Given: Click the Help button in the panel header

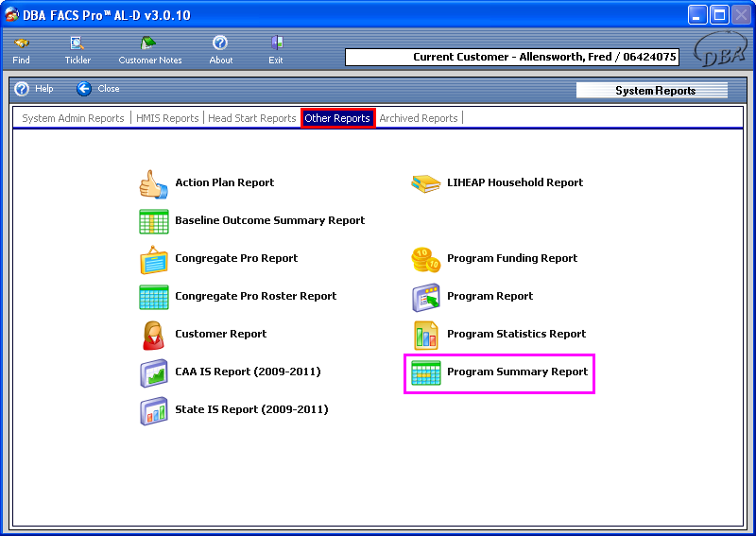Looking at the screenshot, I should click(34, 89).
